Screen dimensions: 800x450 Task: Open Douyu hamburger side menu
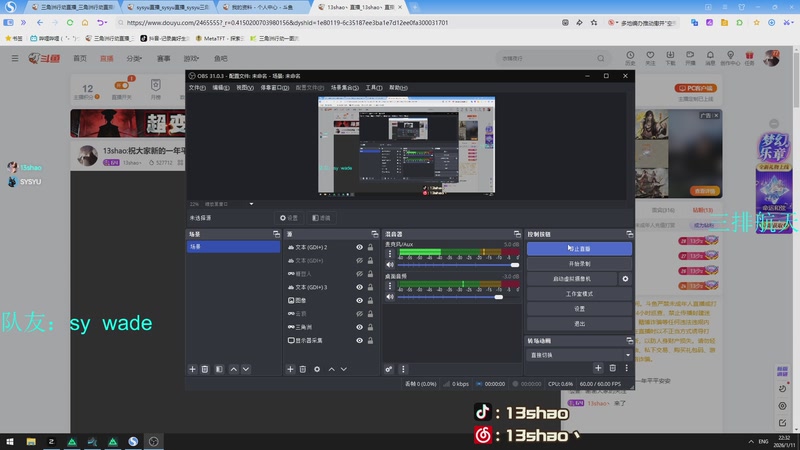point(15,58)
